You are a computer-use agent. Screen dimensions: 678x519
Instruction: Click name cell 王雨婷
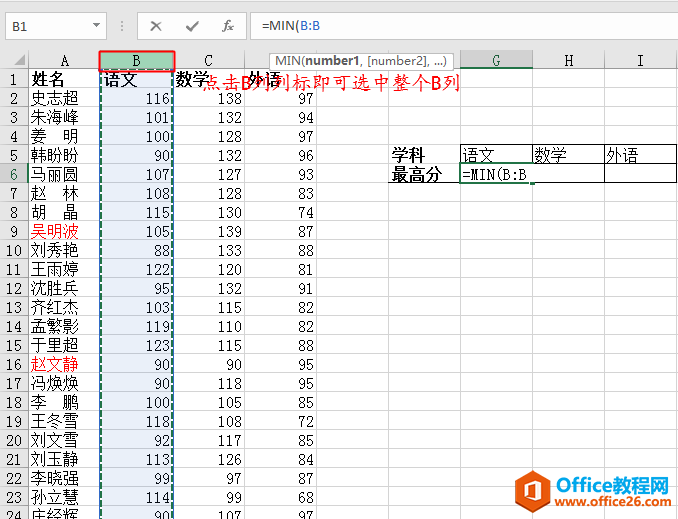[x=64, y=269]
